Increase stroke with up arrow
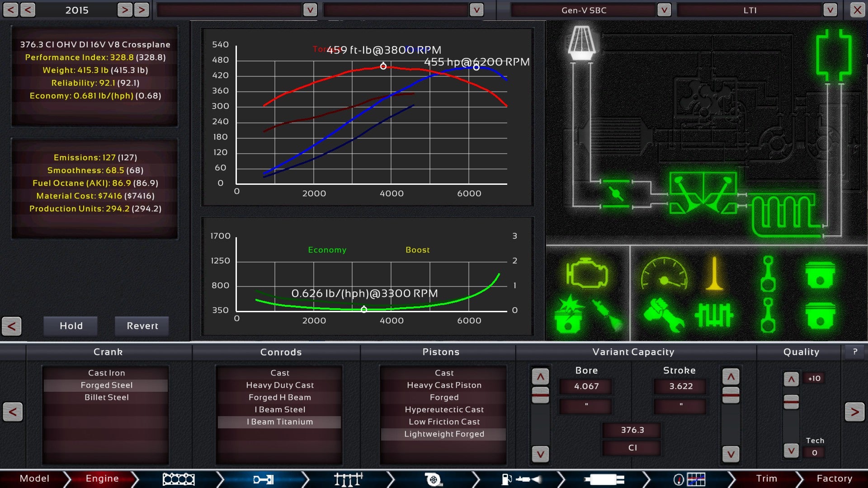Image resolution: width=868 pixels, height=488 pixels. tap(731, 376)
